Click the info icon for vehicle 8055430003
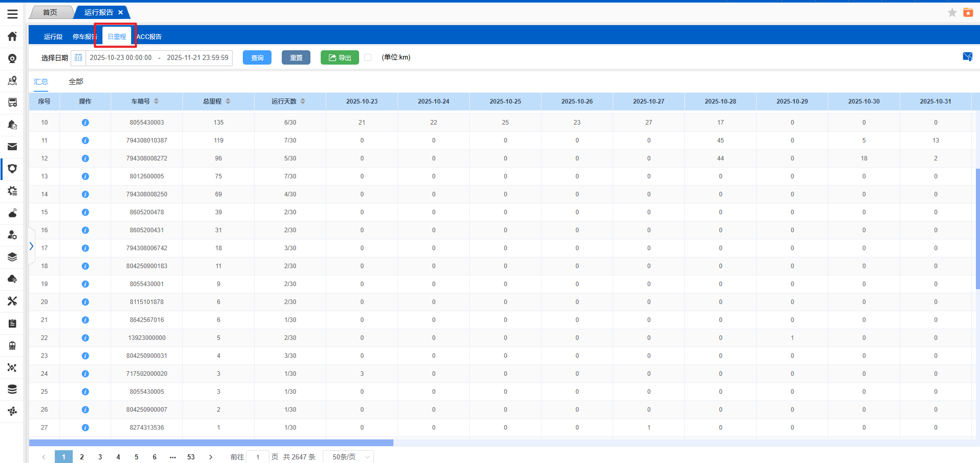This screenshot has height=463, width=980. [x=85, y=123]
